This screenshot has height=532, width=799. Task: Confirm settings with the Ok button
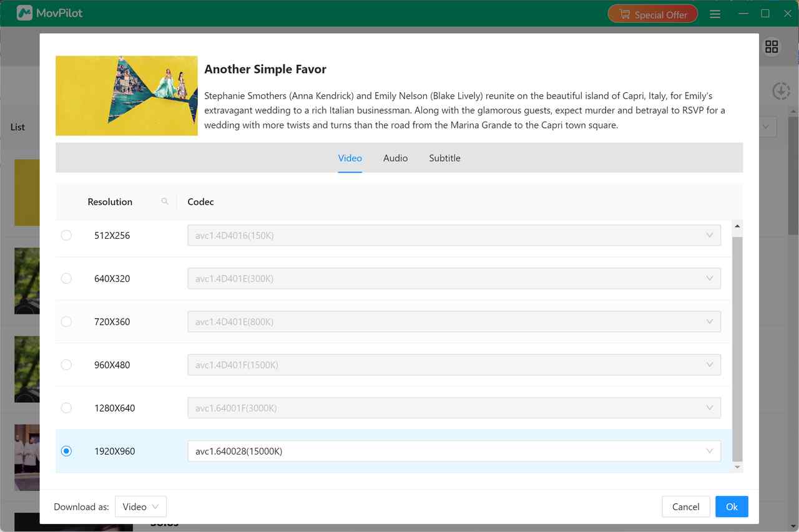pos(732,506)
